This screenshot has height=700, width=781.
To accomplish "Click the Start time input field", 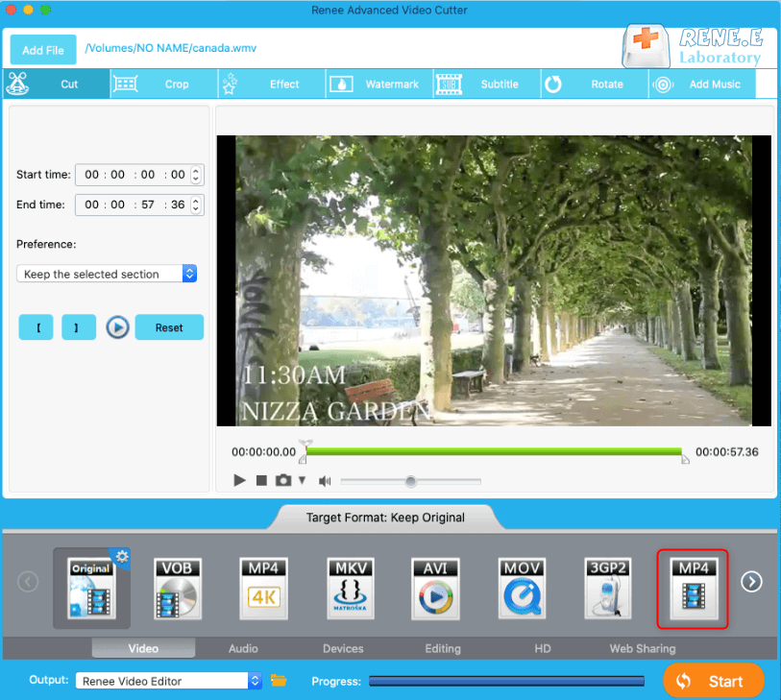I will (139, 175).
